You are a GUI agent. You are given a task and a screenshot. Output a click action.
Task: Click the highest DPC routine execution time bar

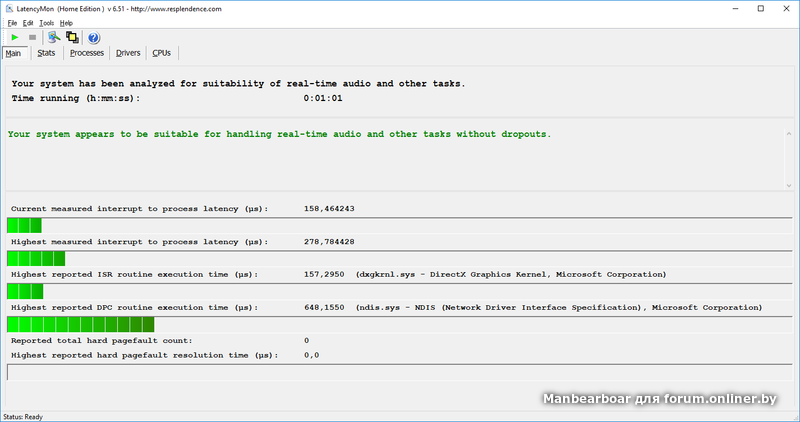[80, 324]
